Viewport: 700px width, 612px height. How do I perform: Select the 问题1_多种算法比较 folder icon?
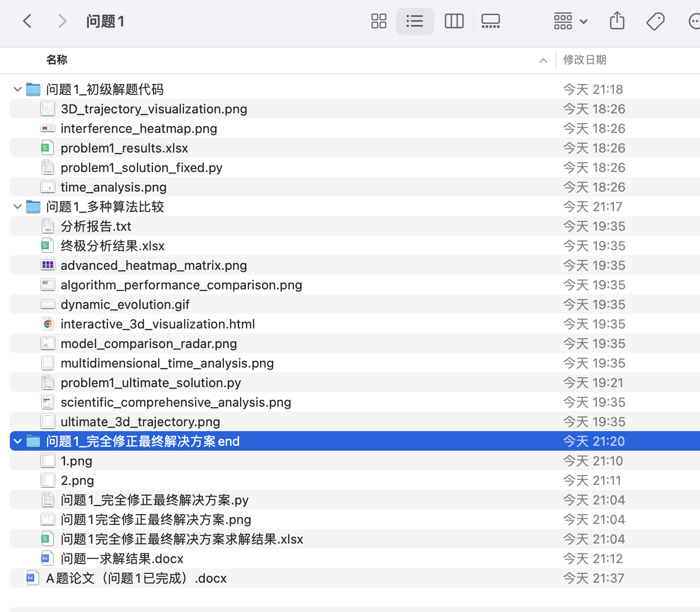[x=33, y=206]
